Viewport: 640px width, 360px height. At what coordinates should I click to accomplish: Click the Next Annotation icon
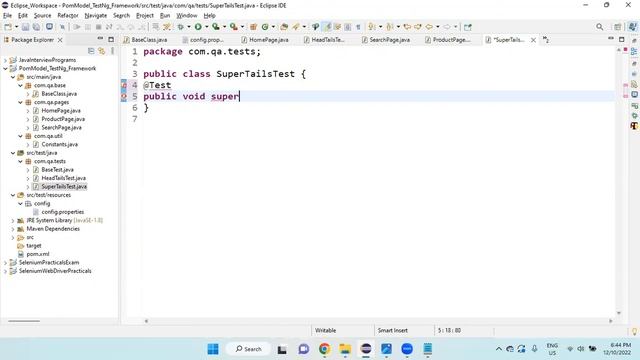point(372,27)
